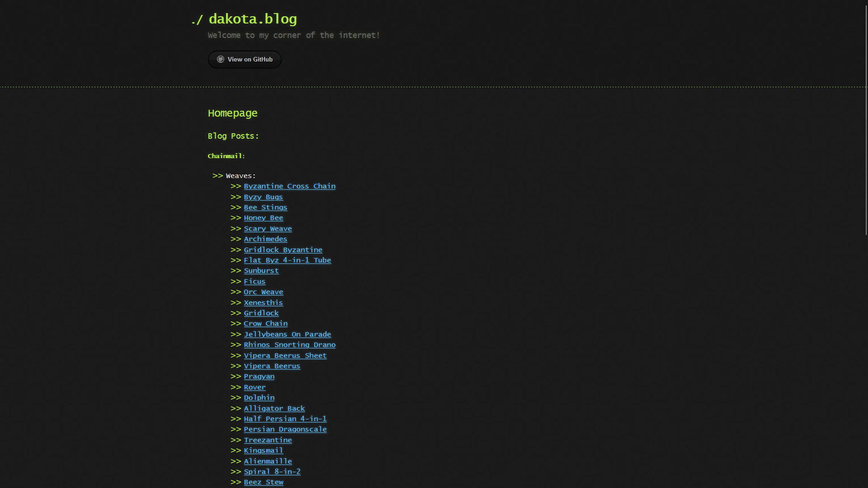The image size is (868, 488).
Task: Navigate to Gridlock Byzantine post
Action: [x=283, y=249]
